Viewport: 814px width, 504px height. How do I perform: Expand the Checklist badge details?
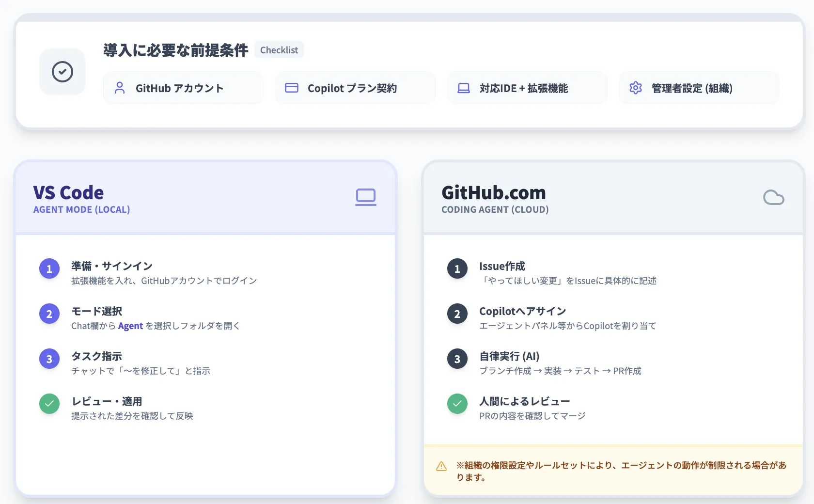(x=279, y=49)
